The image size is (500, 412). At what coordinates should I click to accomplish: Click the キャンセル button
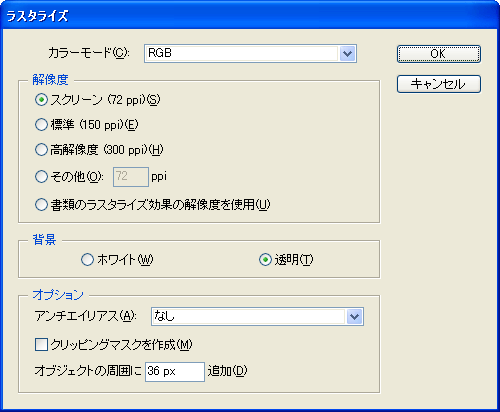click(439, 84)
